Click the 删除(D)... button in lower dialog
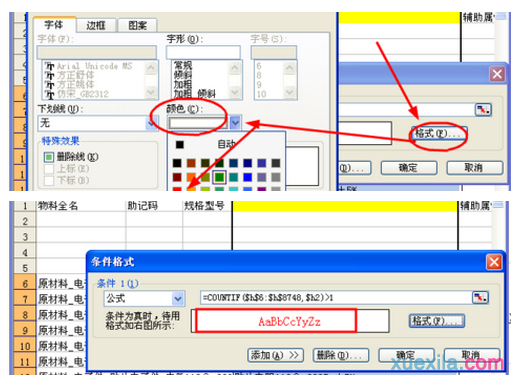This screenshot has width=512, height=375. [x=341, y=355]
